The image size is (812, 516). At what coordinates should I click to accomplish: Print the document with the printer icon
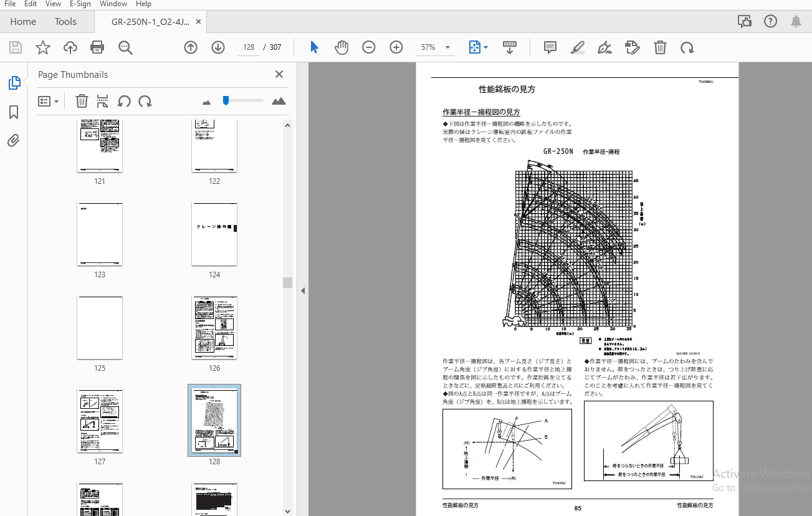97,47
